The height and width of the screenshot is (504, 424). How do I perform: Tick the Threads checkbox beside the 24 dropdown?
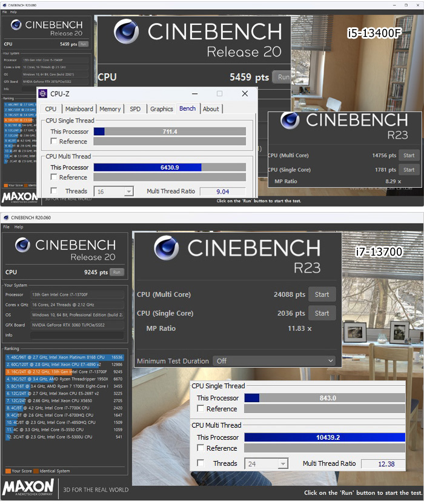[x=201, y=463]
